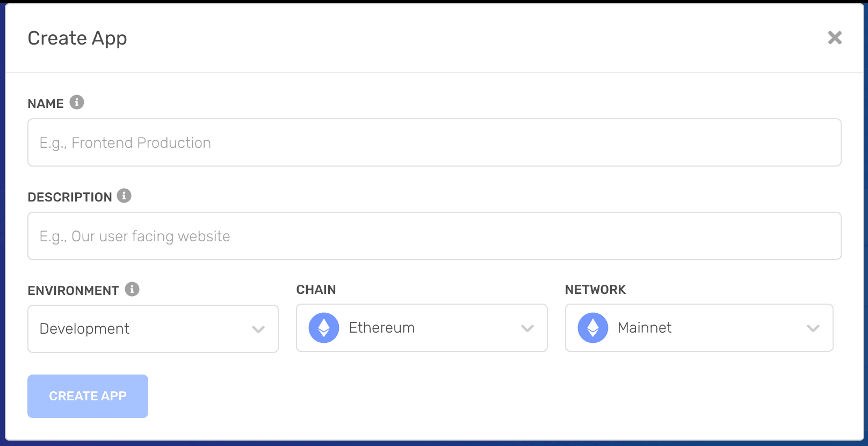Close the Create App dialog
This screenshot has width=868, height=446.
point(835,38)
